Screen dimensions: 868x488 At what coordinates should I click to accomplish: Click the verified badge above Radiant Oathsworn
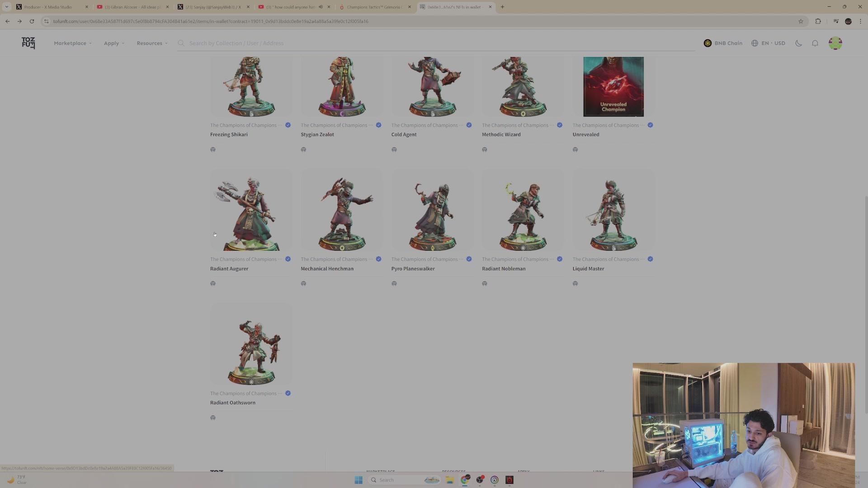click(x=288, y=394)
